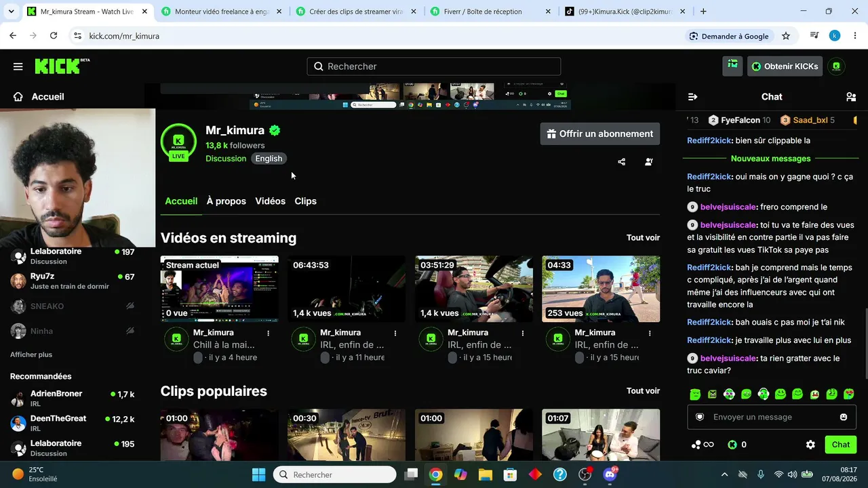Screen dimensions: 868x488
Task: Focus the Envoyer un message chat input
Action: [x=771, y=417]
